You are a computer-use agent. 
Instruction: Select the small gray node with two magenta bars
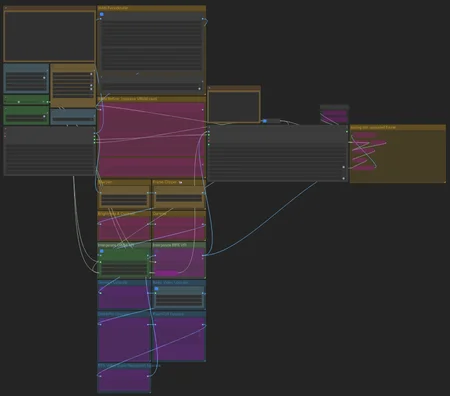pyautogui.click(x=334, y=115)
